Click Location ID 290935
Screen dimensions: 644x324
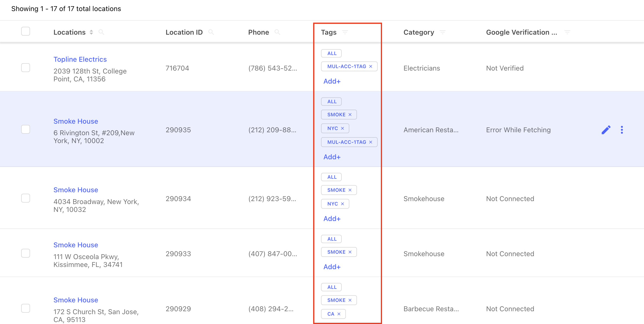pyautogui.click(x=178, y=130)
